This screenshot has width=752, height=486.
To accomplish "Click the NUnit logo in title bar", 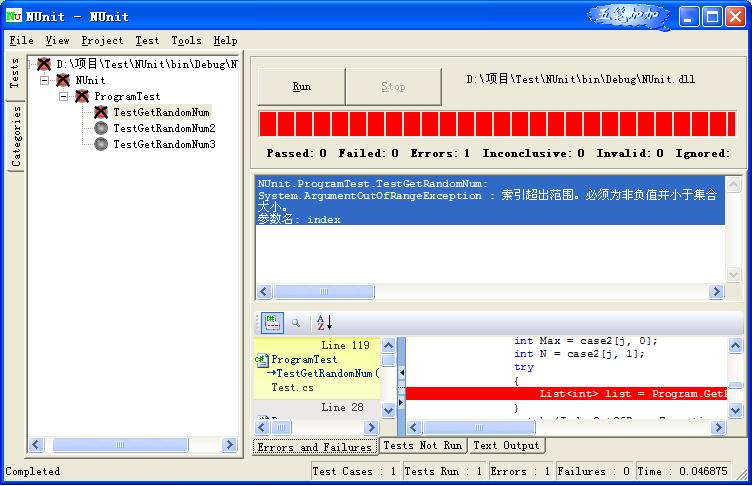I will [14, 16].
